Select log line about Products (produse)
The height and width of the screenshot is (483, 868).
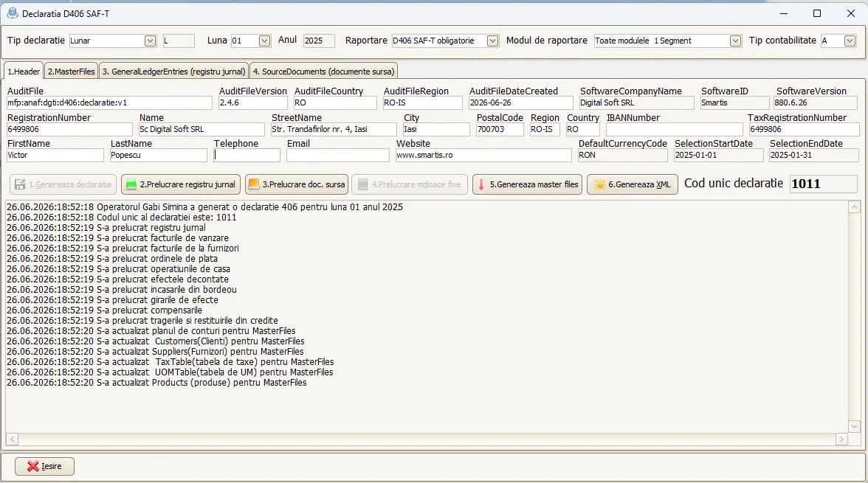pos(156,383)
